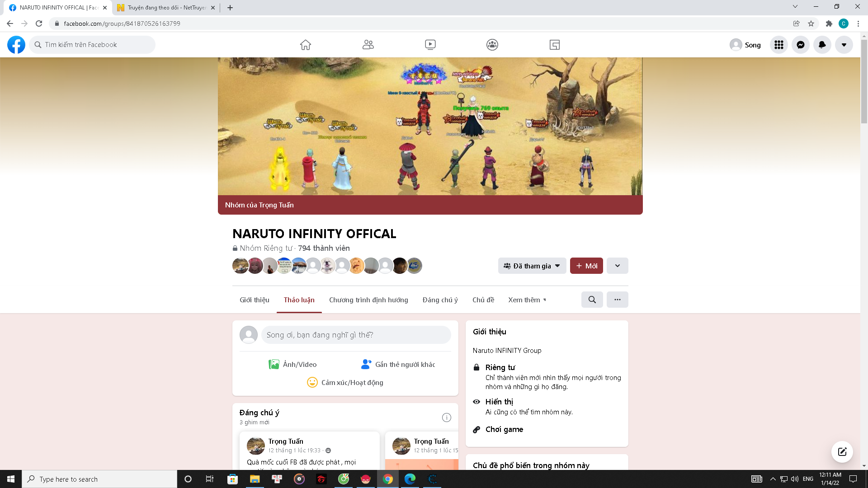868x488 pixels.
Task: Expand the chevron button beside Mời
Action: [618, 266]
